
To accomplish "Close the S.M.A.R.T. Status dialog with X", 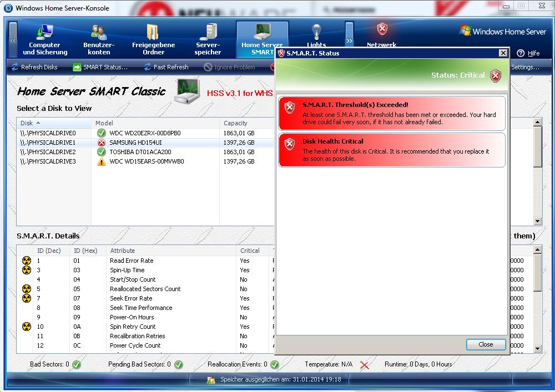I will pyautogui.click(x=503, y=53).
